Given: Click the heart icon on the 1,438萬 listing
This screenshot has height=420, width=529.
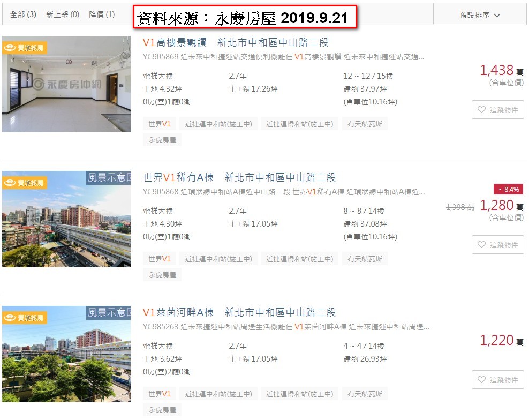Looking at the screenshot, I should [481, 110].
